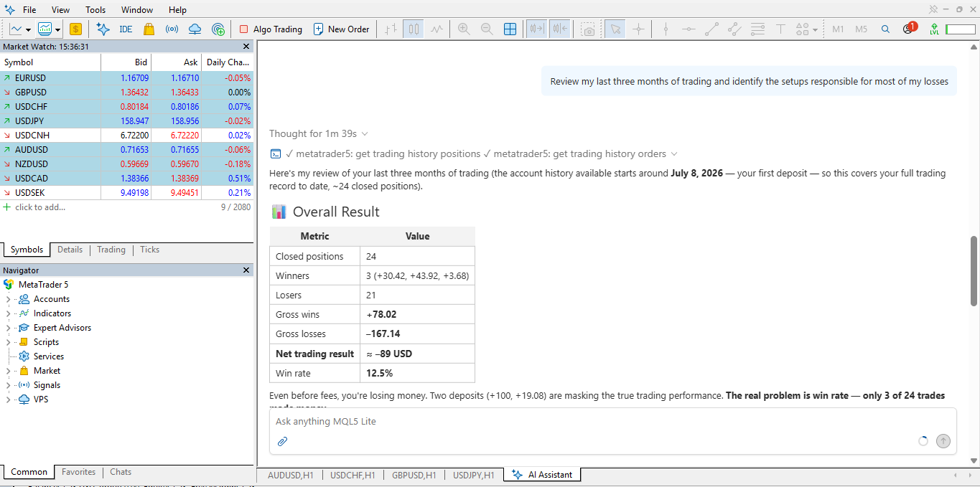The height and width of the screenshot is (487, 980).
Task: Attach a file with paperclip icon
Action: pyautogui.click(x=282, y=441)
